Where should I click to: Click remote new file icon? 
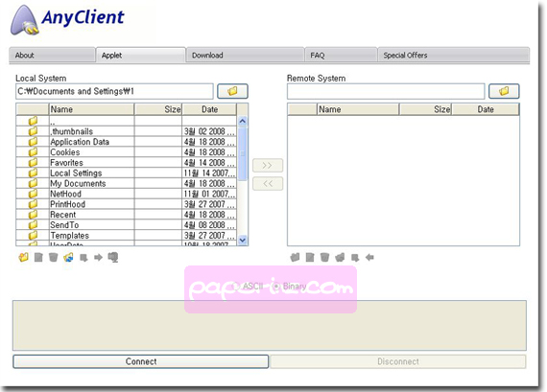(310, 258)
